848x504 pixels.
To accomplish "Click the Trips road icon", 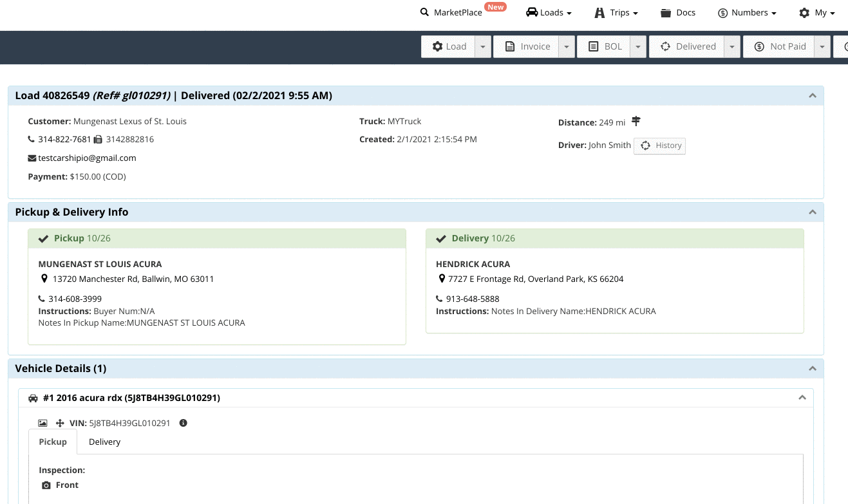I will [599, 13].
